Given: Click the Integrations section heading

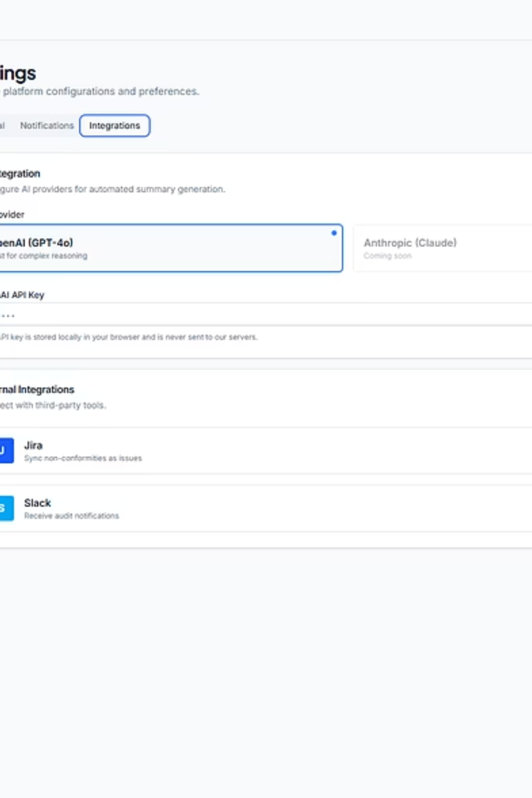Looking at the screenshot, I should point(20,173).
